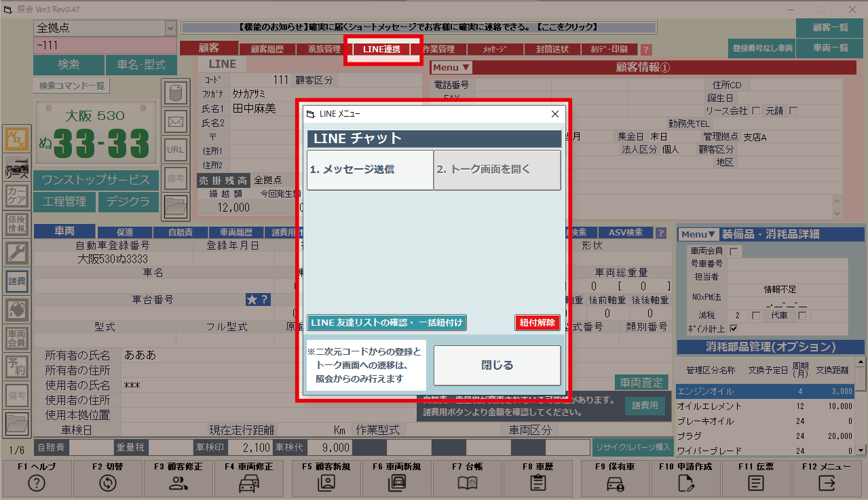
Task: Toggle the 元請 checkbox
Action: 793,111
